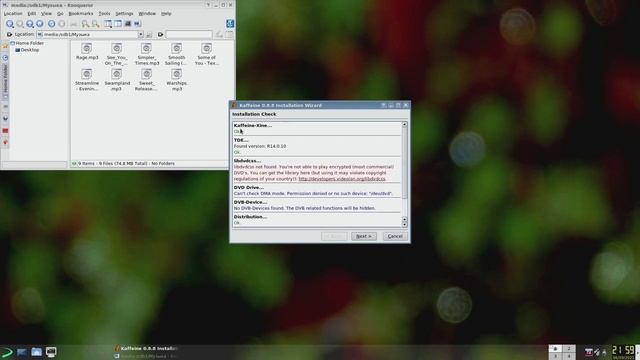This screenshot has height=360, width=640.
Task: Open the Location menu
Action: 13,13
